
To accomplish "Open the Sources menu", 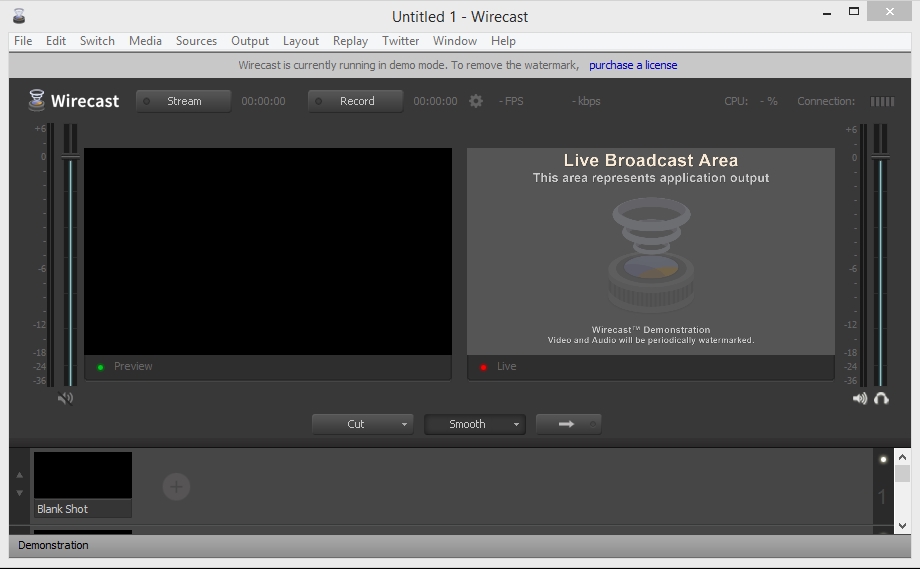I will 197,41.
